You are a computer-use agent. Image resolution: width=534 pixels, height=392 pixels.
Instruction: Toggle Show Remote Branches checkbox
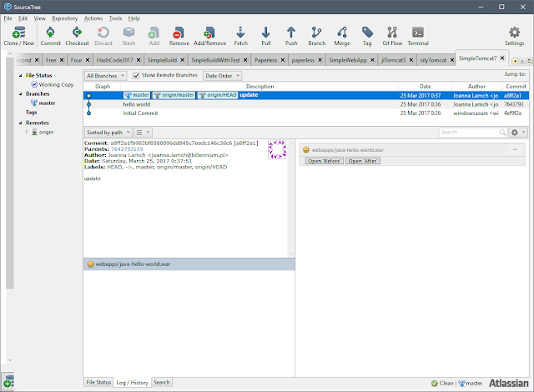point(136,76)
